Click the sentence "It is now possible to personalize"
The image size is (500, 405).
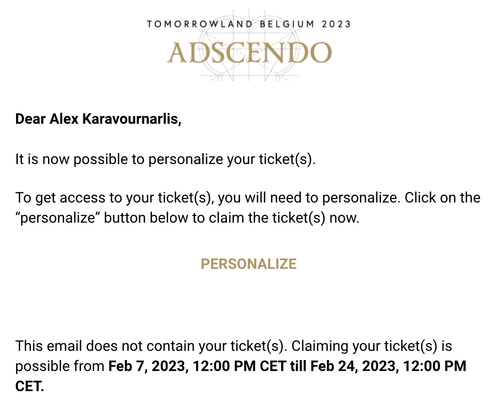pyautogui.click(x=165, y=159)
